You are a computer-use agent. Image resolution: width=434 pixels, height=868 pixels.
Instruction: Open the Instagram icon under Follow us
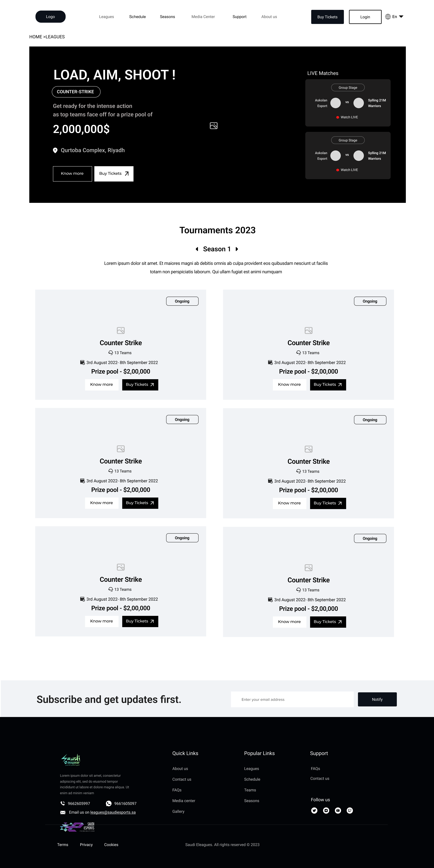pos(326,810)
